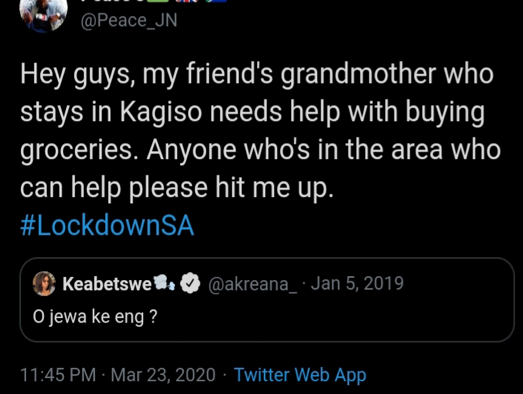This screenshot has height=394, width=523.
Task: Open the #LockdownSA hashtag
Action: point(107,226)
